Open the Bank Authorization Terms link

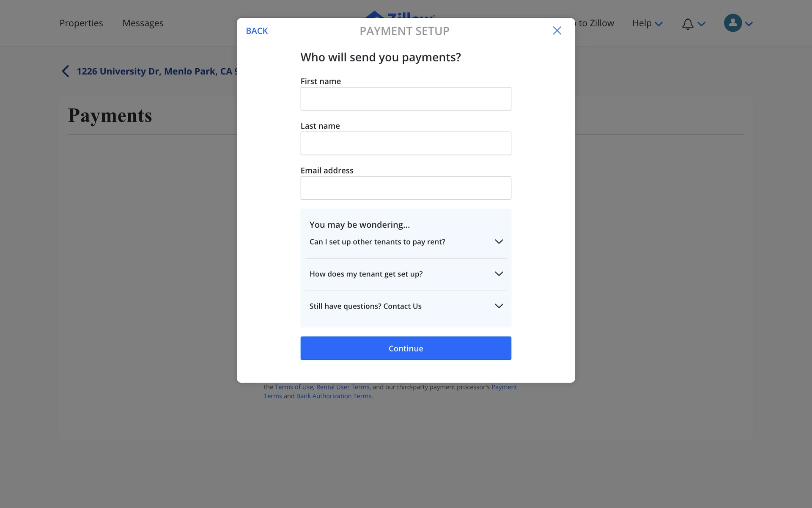[334, 396]
